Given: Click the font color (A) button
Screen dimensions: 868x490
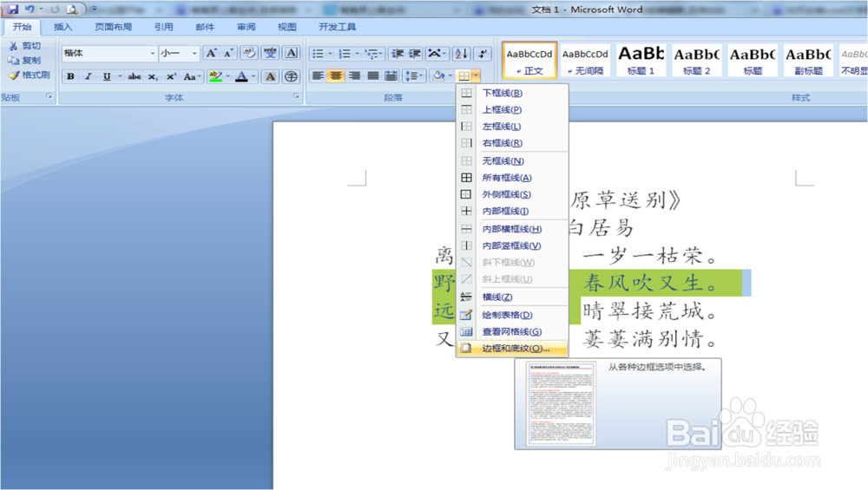Looking at the screenshot, I should tap(241, 76).
